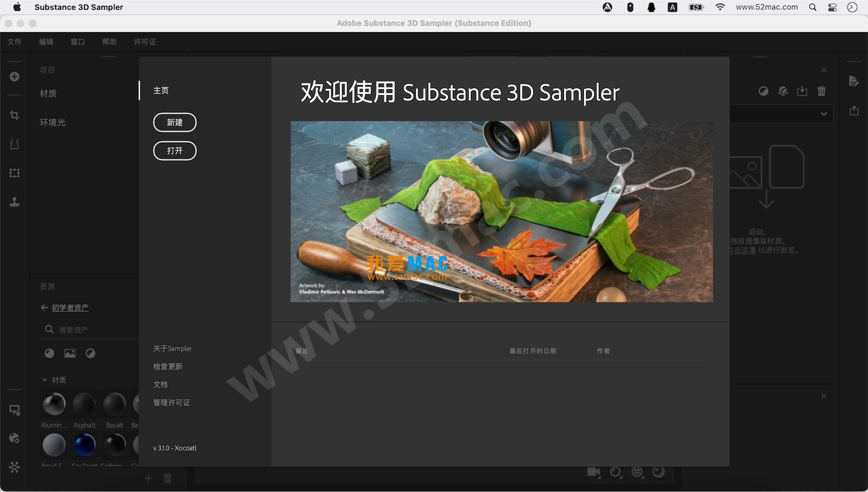The image size is (868, 492).
Task: Click the half-circle icon in layers panel
Action: tap(764, 91)
